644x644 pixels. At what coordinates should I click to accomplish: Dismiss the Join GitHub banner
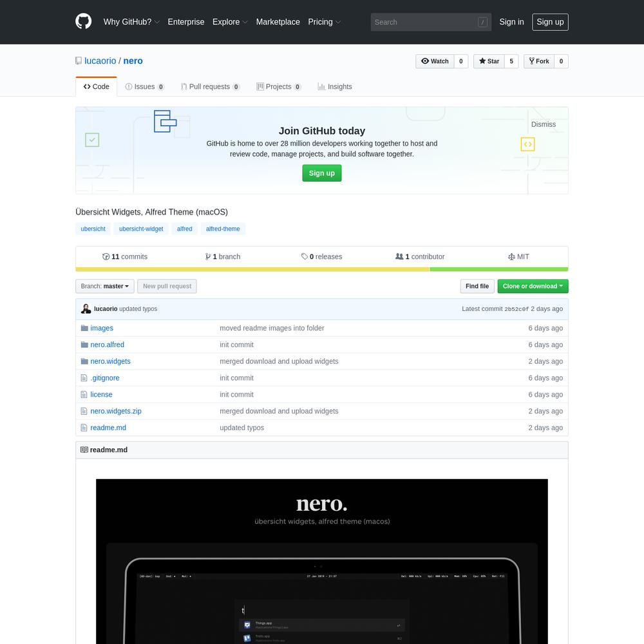tap(544, 124)
